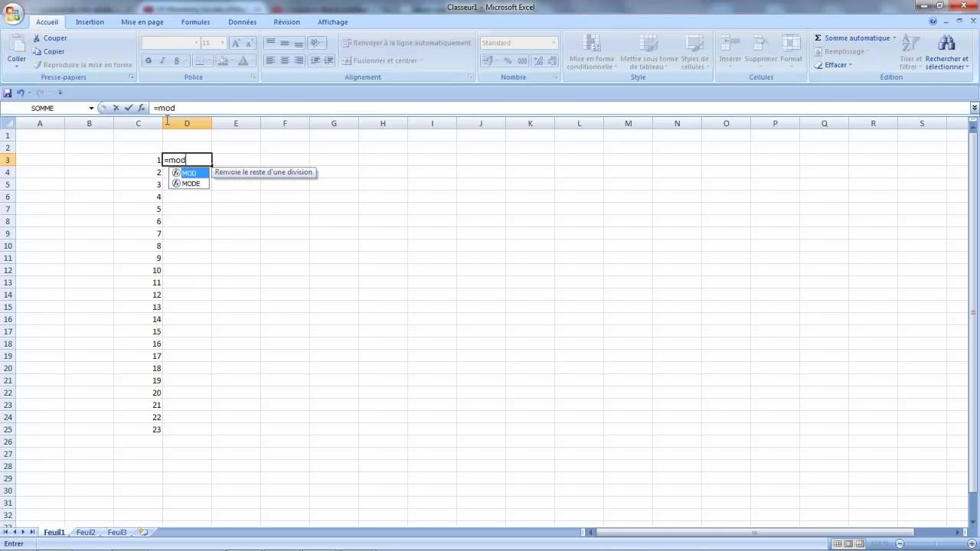
Task: Click the Grow Font icon
Action: (236, 43)
